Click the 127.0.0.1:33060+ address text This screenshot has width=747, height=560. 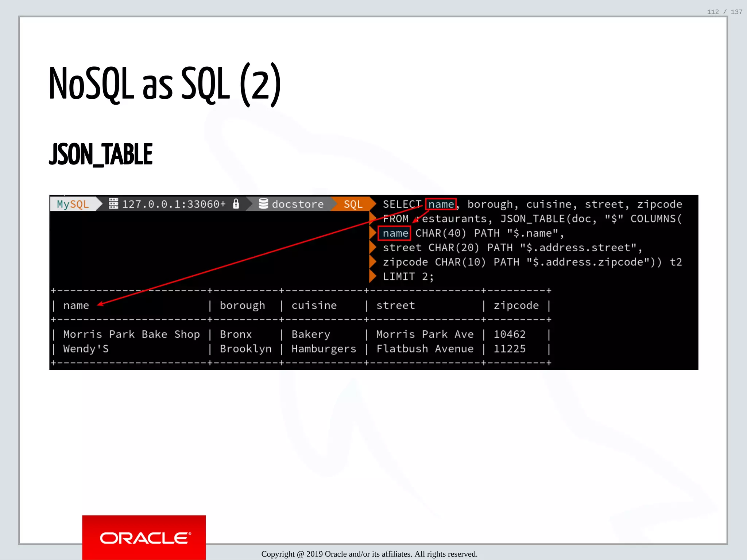[174, 204]
